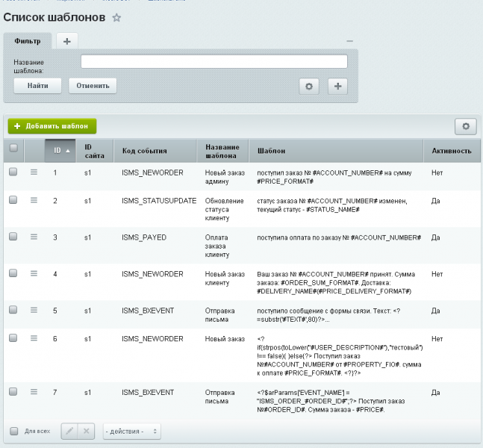Viewport: 483px width, 448px height.
Task: Click the plus button beside filter gear
Action: tap(337, 86)
